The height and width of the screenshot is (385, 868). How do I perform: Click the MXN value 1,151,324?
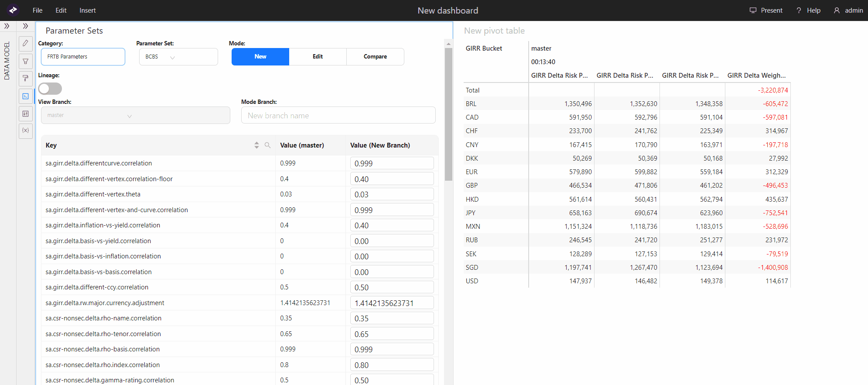pos(578,227)
